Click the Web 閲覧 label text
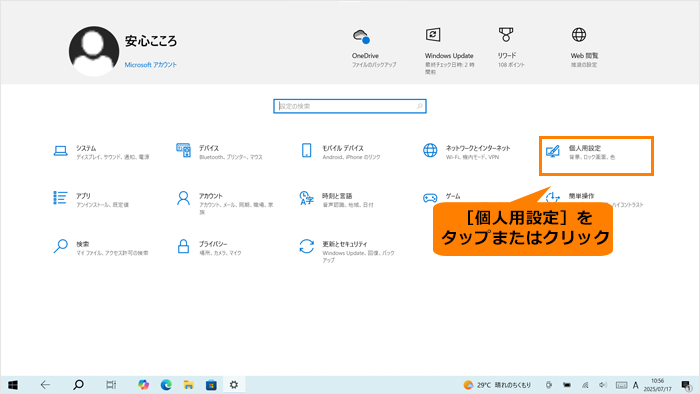Viewport: 700px width, 394px height. tap(584, 56)
